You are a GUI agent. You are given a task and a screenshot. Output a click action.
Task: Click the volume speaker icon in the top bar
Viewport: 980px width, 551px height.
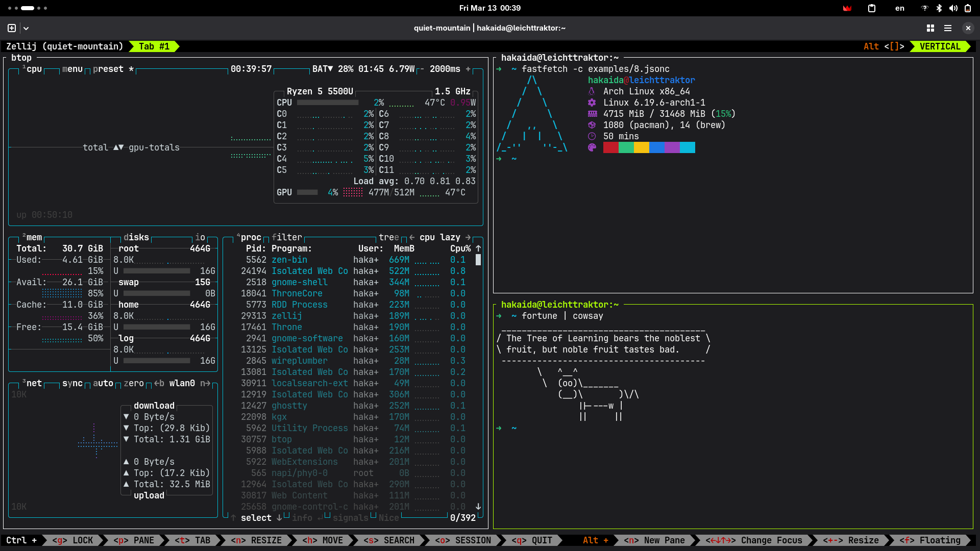[x=953, y=8]
